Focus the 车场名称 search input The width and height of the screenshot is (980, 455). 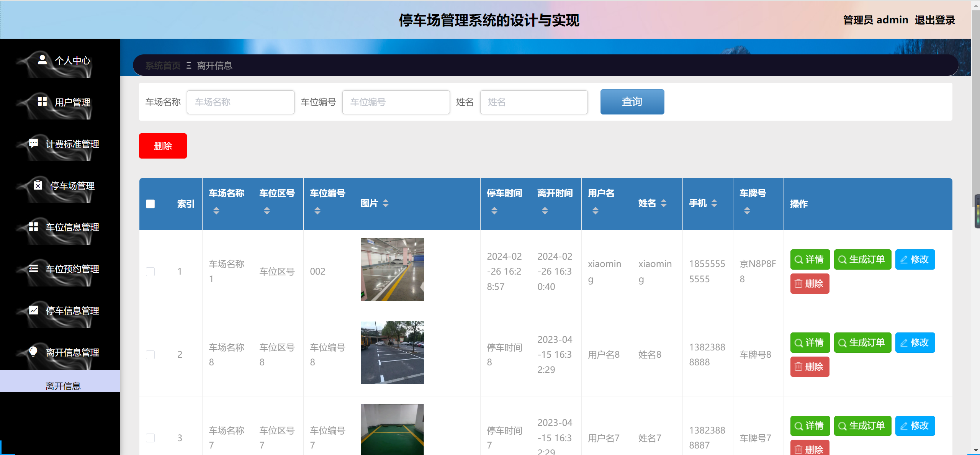point(241,102)
